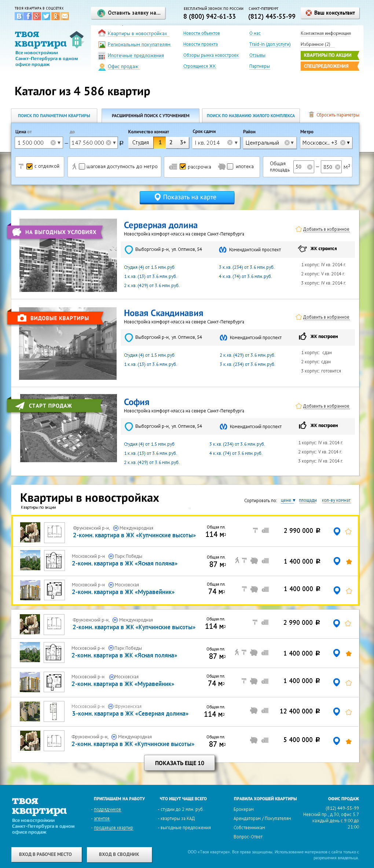The height and width of the screenshot is (868, 374).
Task: Open the КВАРТИРЫ ПО АКЦИИ green banner
Action: (x=329, y=55)
